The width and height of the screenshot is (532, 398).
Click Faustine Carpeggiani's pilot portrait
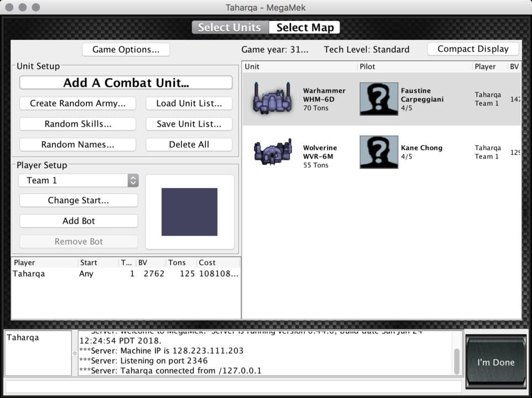click(x=378, y=99)
